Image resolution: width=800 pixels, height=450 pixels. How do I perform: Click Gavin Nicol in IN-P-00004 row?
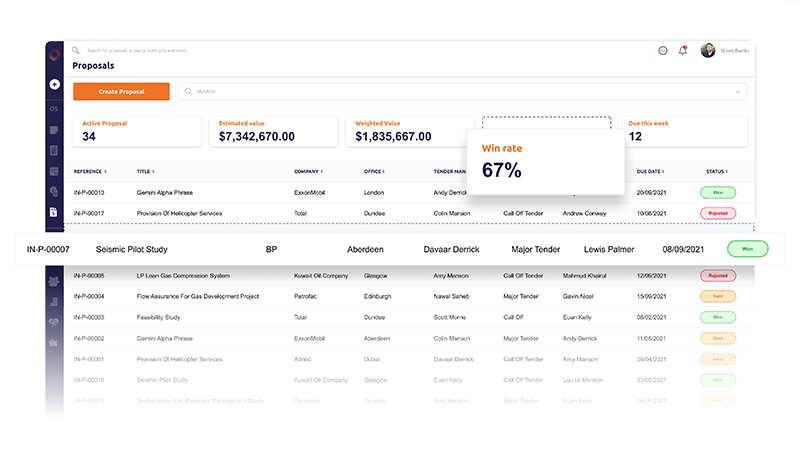pyautogui.click(x=578, y=296)
